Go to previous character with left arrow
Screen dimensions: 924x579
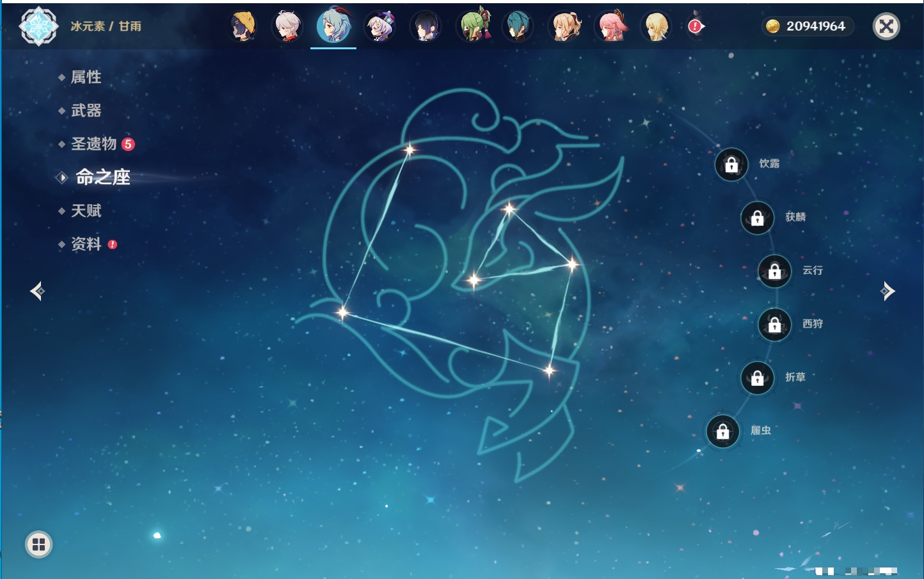(37, 291)
